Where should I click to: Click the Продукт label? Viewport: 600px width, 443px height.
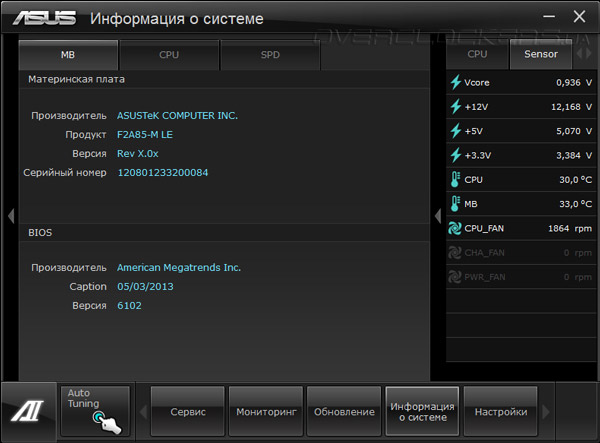(86, 135)
